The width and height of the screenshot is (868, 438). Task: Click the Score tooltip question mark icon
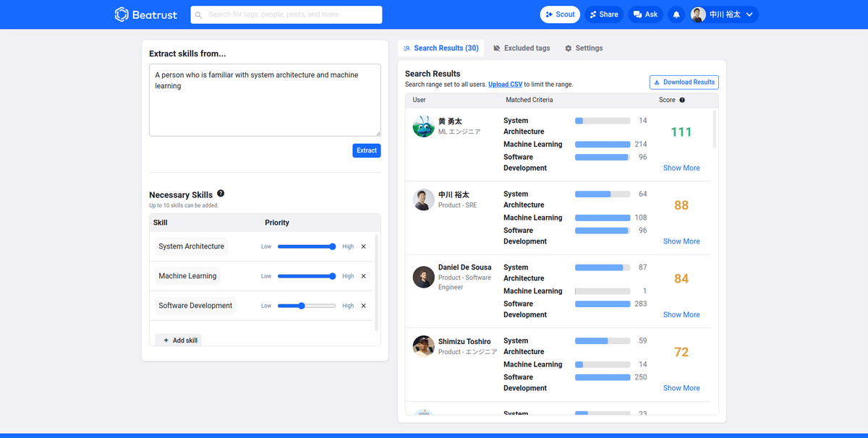[x=682, y=100]
